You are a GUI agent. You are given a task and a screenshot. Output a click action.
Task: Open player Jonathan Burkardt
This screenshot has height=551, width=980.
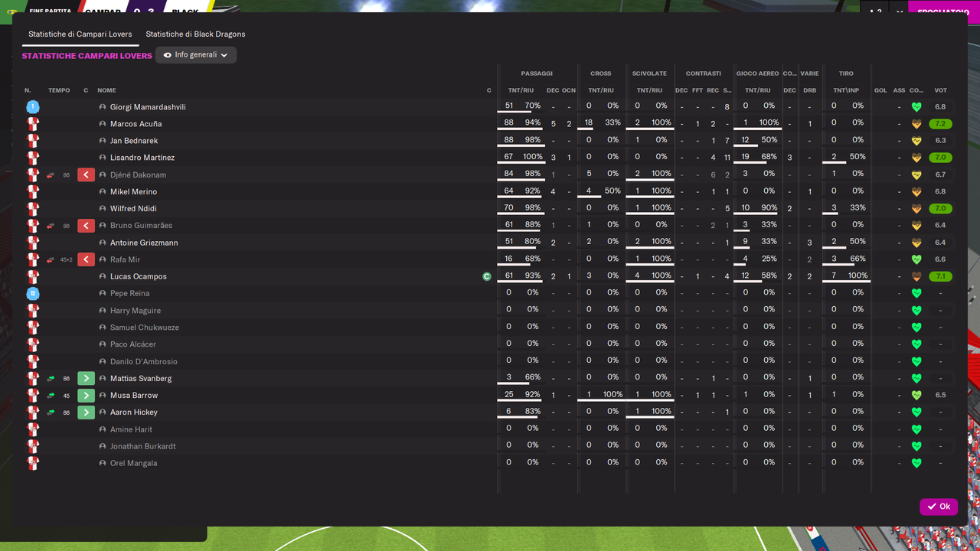pyautogui.click(x=143, y=446)
